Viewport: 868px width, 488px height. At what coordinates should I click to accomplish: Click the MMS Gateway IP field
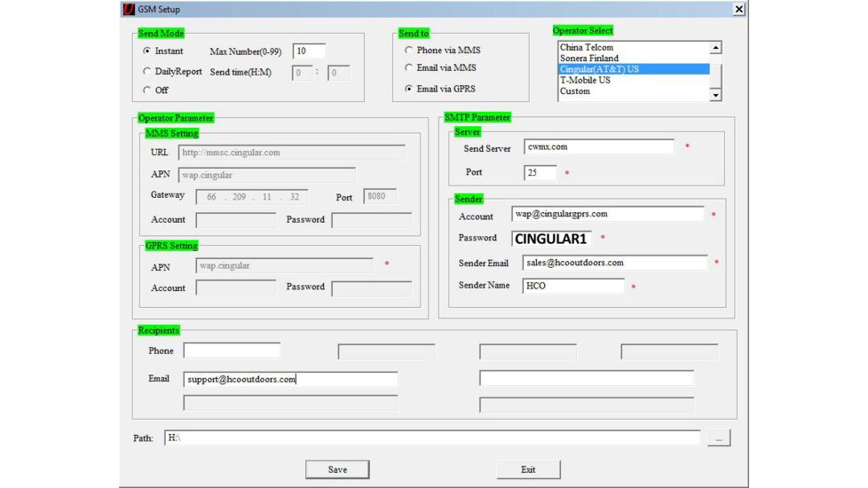point(252,197)
